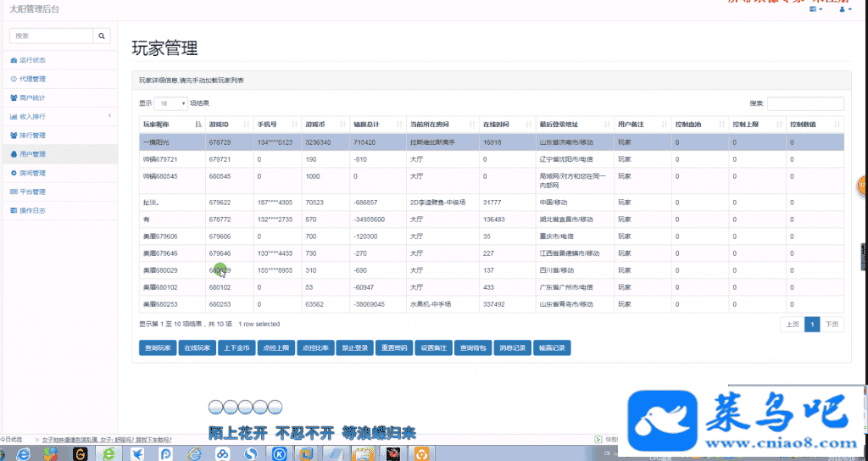Click the 禁止登录 button
This screenshot has width=868, height=461.
pos(353,347)
